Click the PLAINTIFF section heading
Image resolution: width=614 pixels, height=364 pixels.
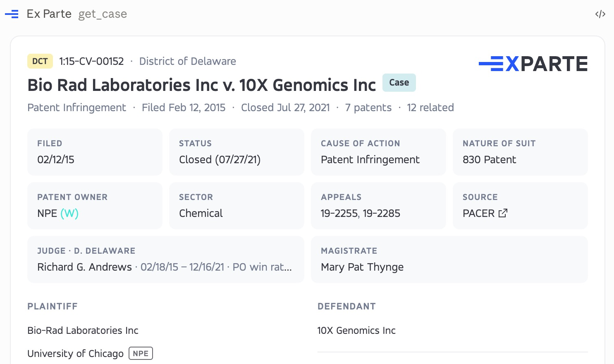pyautogui.click(x=53, y=306)
